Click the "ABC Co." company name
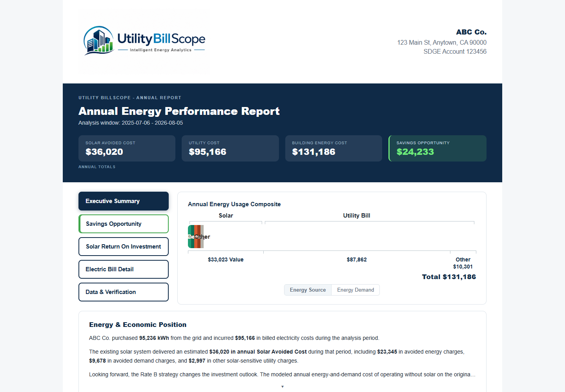Screen dimensions: 565x392 point(471,32)
